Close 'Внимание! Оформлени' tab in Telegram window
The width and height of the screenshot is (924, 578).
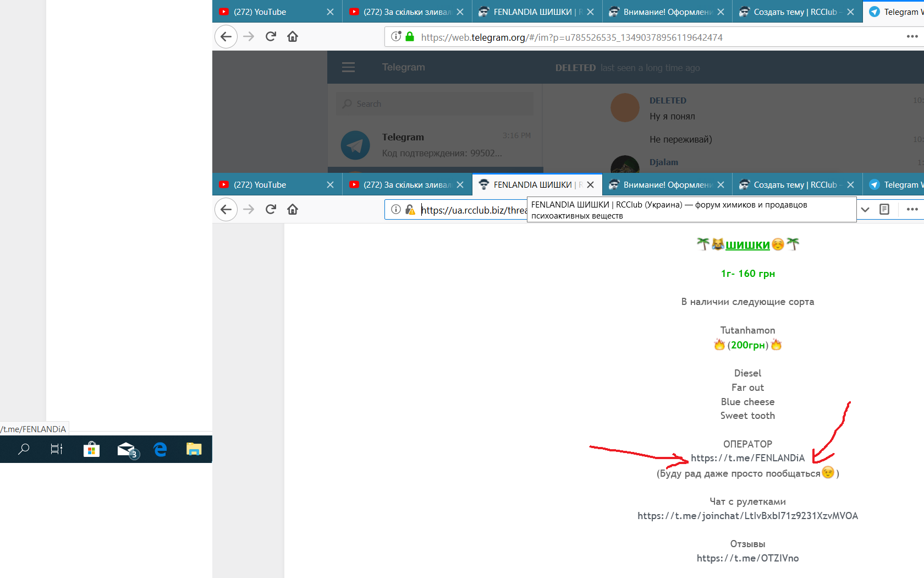click(721, 12)
